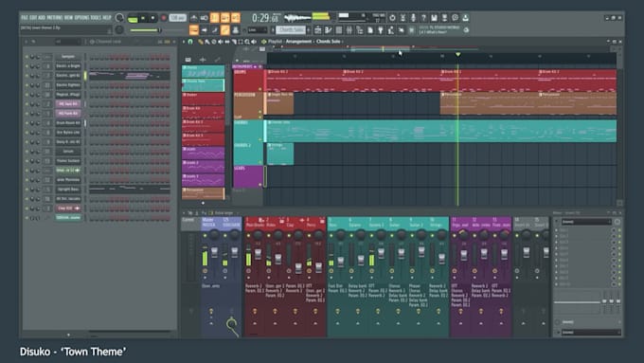Open the channel rack view icon

click(x=338, y=30)
